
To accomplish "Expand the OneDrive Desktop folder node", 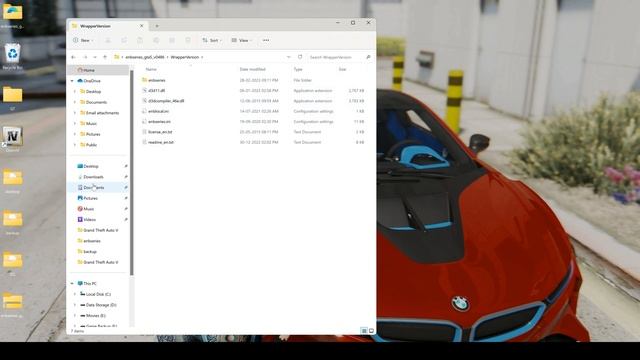I will click(75, 91).
